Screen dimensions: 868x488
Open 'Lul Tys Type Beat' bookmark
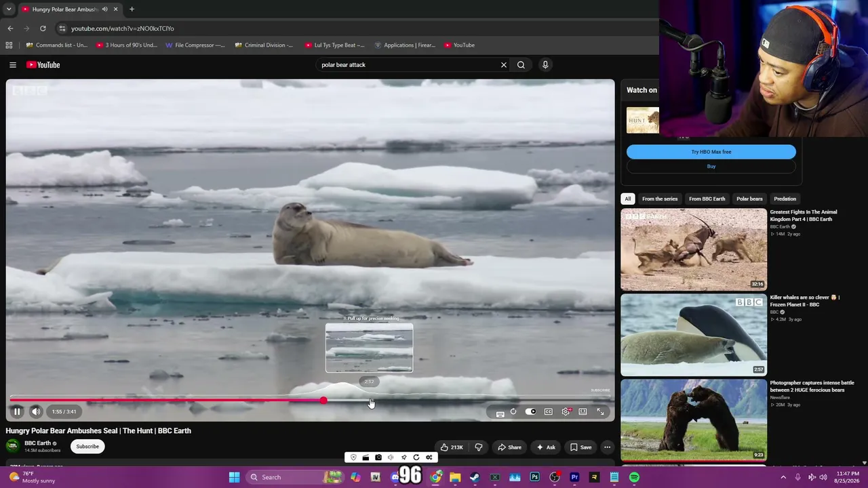[x=334, y=45]
